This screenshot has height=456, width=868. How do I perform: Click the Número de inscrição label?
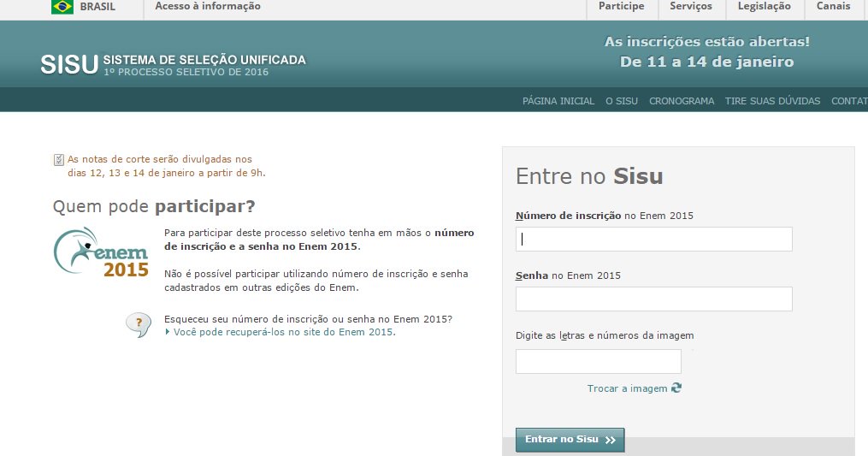605,216
